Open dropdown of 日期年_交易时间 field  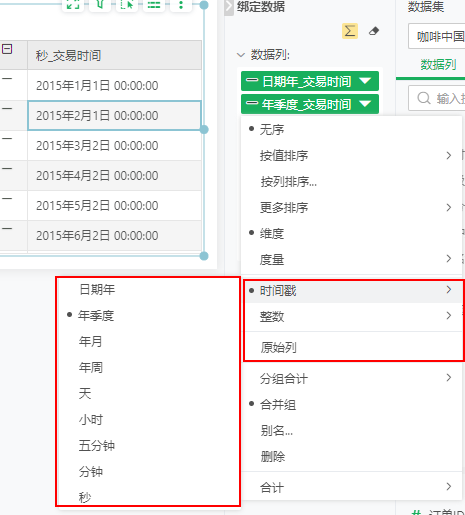365,81
